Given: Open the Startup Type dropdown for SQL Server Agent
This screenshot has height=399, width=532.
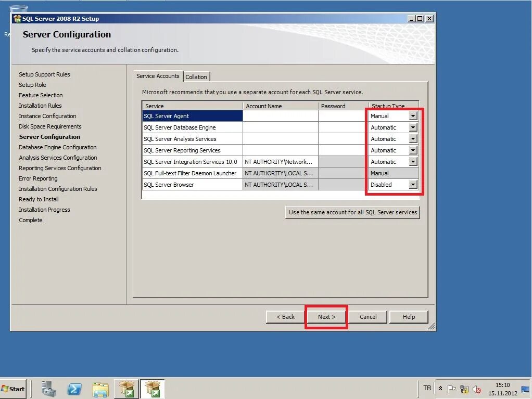Looking at the screenshot, I should coord(413,116).
